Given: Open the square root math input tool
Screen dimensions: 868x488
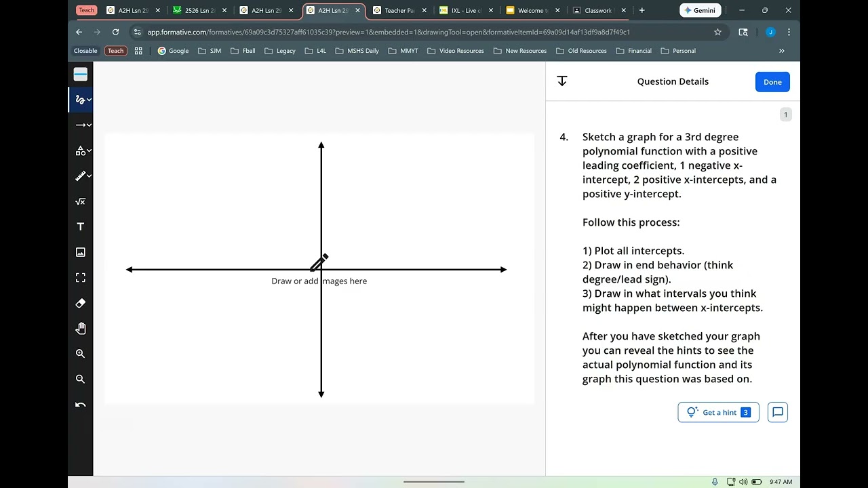Looking at the screenshot, I should 80,201.
